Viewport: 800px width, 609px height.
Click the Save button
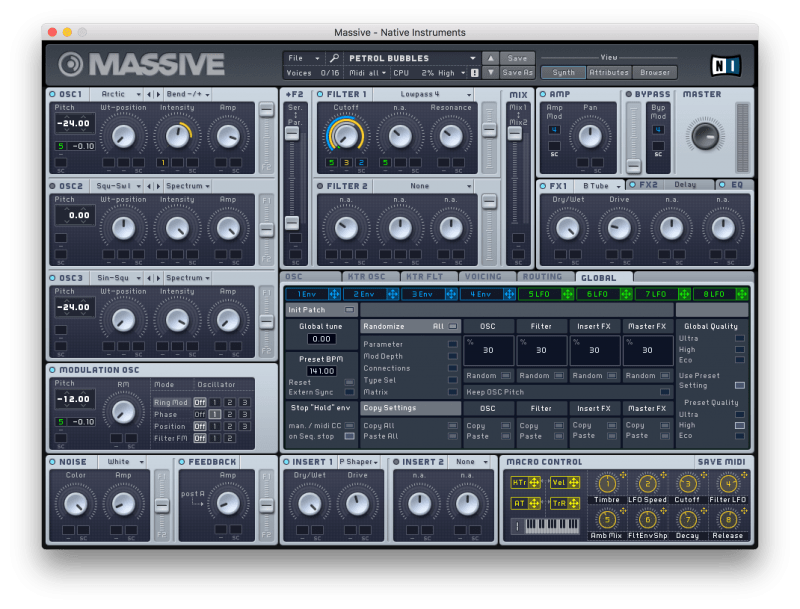pos(517,58)
